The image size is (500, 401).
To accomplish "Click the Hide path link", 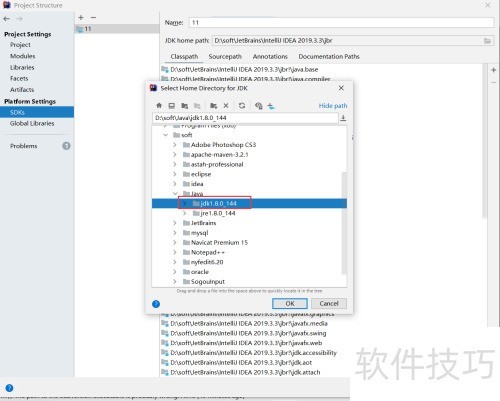I will [333, 106].
